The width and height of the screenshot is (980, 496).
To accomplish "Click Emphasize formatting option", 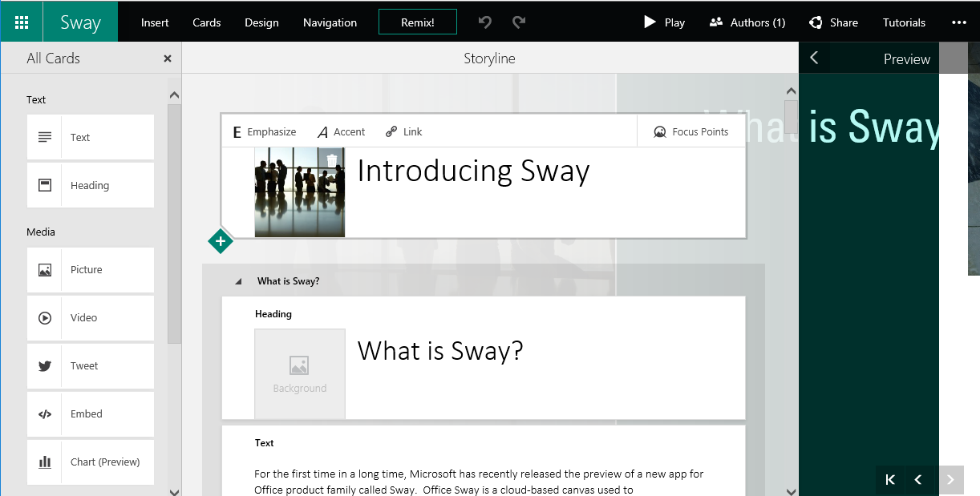I will click(265, 131).
